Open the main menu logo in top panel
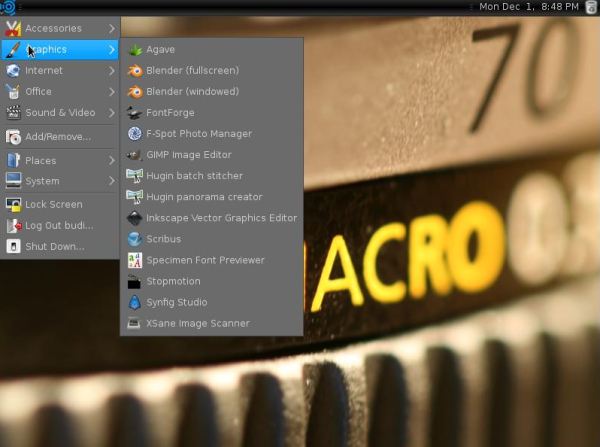The image size is (600, 447). pos(8,7)
